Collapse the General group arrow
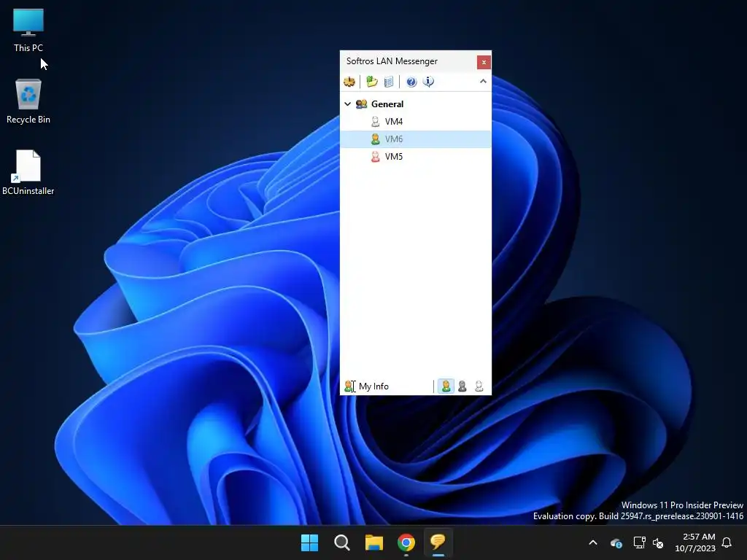Image resolution: width=747 pixels, height=560 pixels. [x=348, y=104]
